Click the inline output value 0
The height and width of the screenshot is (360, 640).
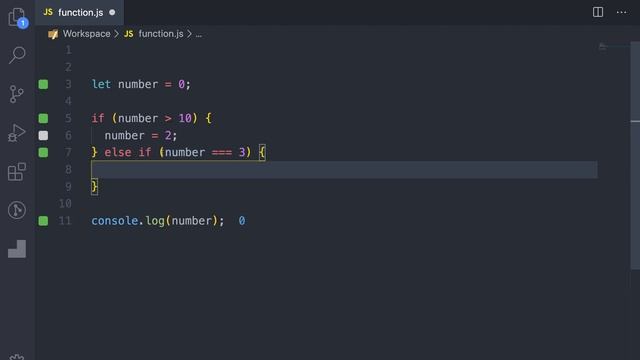[x=242, y=221]
